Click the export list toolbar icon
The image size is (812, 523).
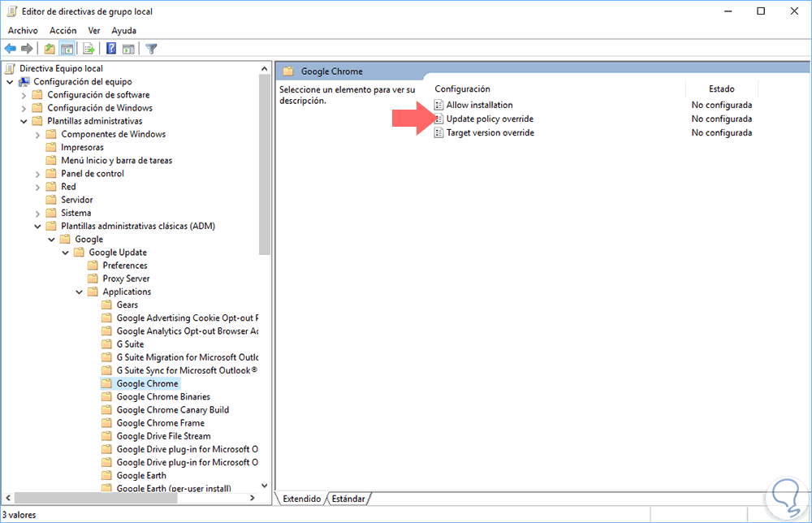(89, 49)
